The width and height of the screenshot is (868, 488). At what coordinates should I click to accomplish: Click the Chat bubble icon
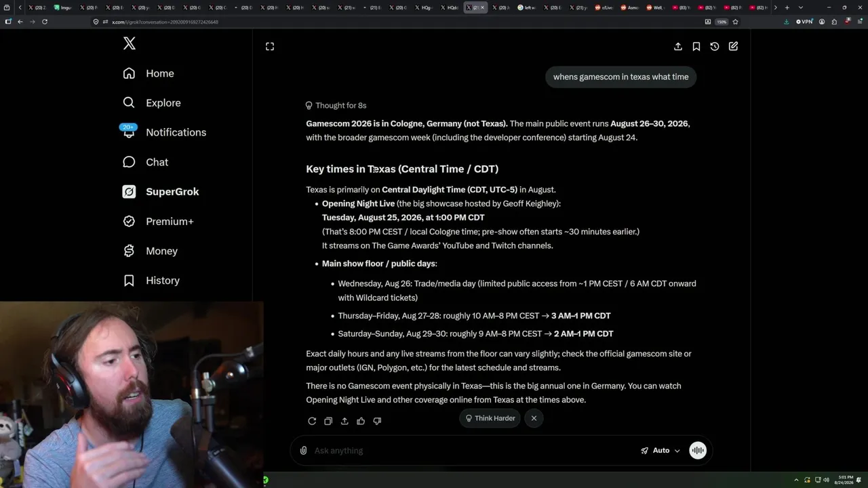129,162
